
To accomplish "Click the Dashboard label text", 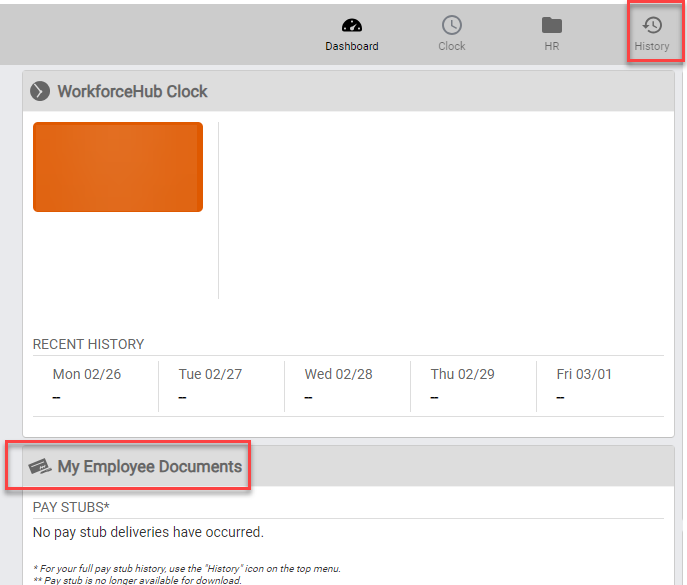I will (x=352, y=46).
